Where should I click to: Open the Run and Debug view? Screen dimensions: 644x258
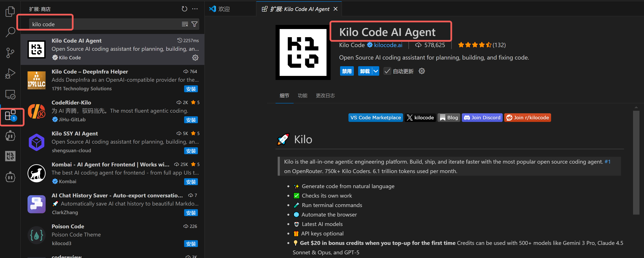coord(10,74)
